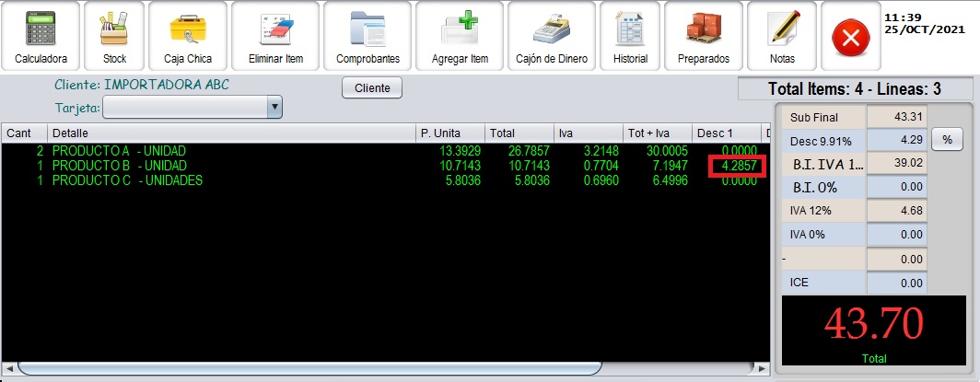The image size is (980, 382).
Task: Open the Stock inventory
Action: (115, 37)
